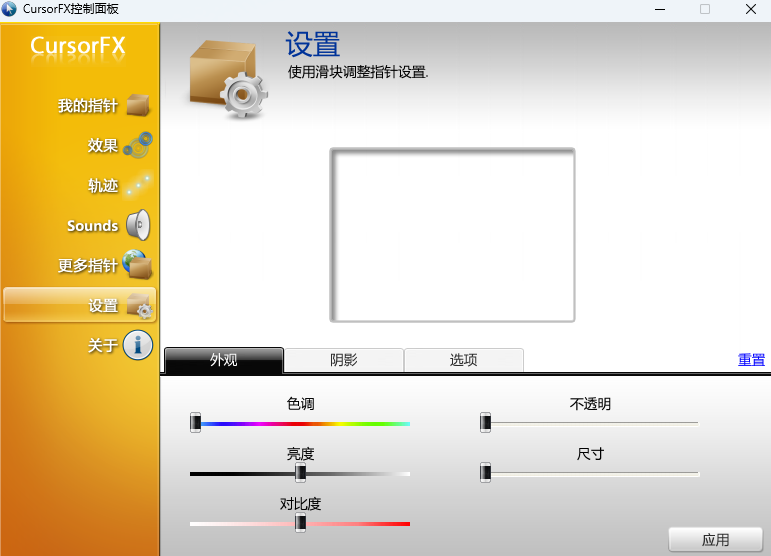Click the 重置 link
This screenshot has height=556, width=771.
click(751, 360)
